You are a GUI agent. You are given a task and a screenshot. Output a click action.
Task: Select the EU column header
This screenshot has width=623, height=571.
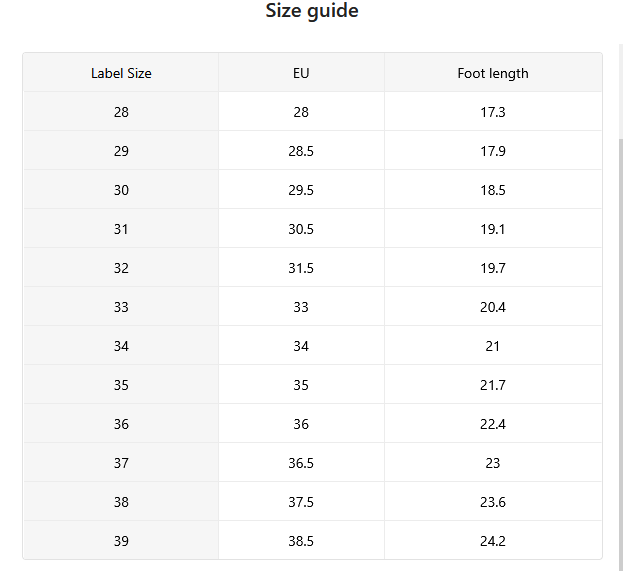pyautogui.click(x=301, y=74)
